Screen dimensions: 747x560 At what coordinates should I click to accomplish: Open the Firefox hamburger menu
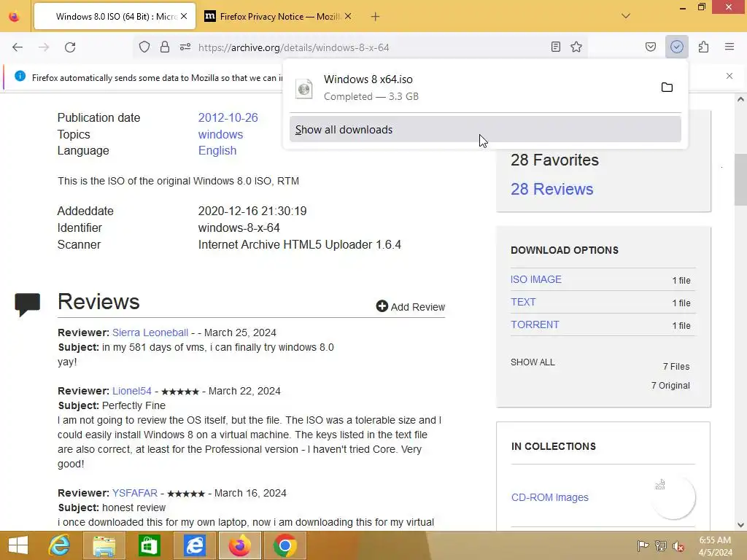(x=729, y=47)
